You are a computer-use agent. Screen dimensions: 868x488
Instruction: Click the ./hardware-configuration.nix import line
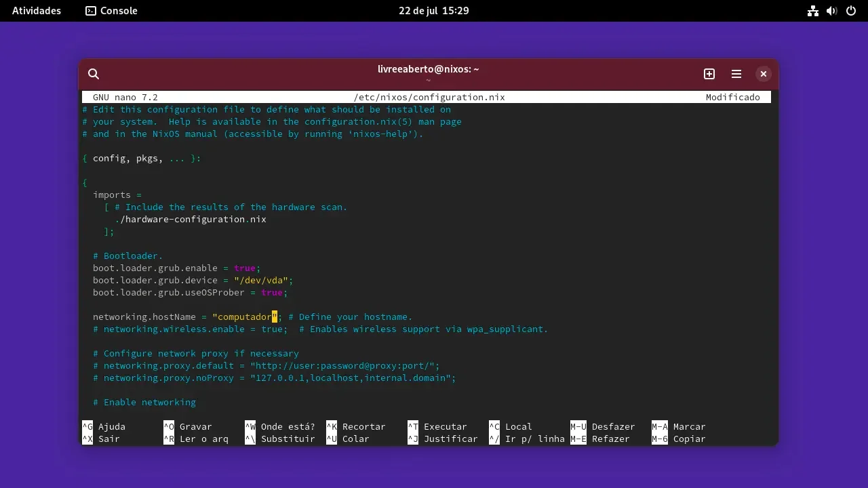pos(191,220)
